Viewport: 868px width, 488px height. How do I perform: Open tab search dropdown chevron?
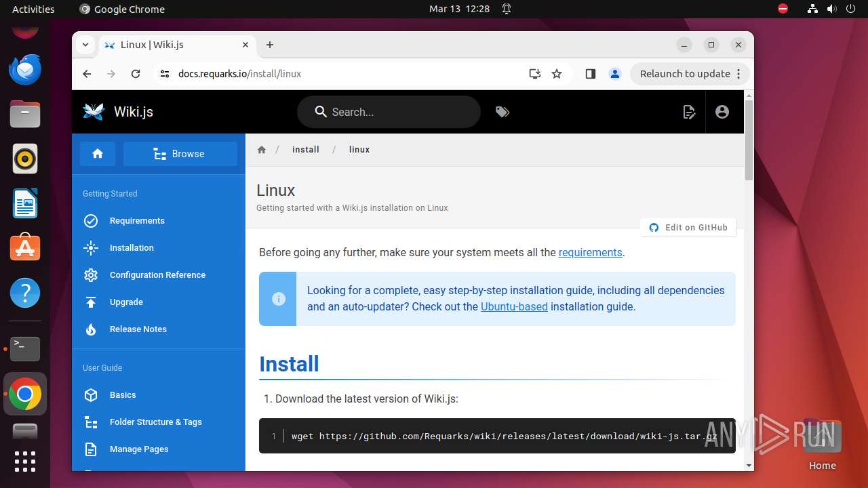click(85, 45)
